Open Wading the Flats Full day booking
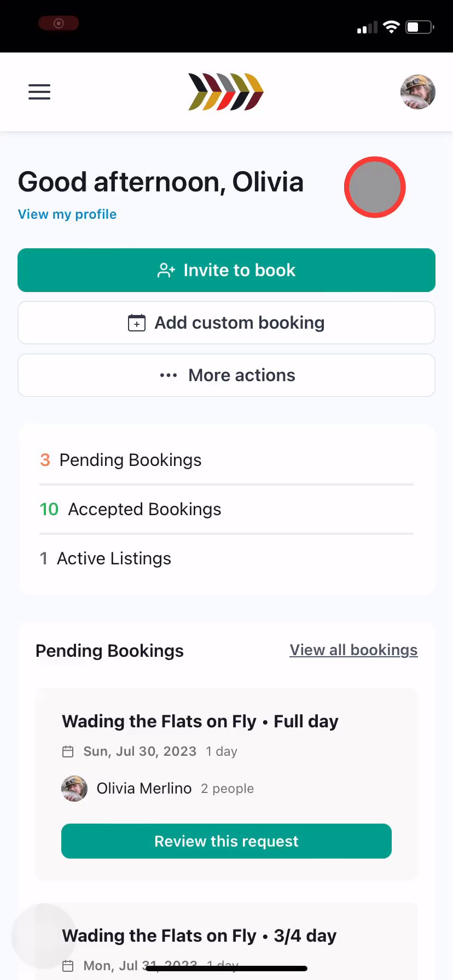This screenshot has width=453, height=980. point(200,722)
